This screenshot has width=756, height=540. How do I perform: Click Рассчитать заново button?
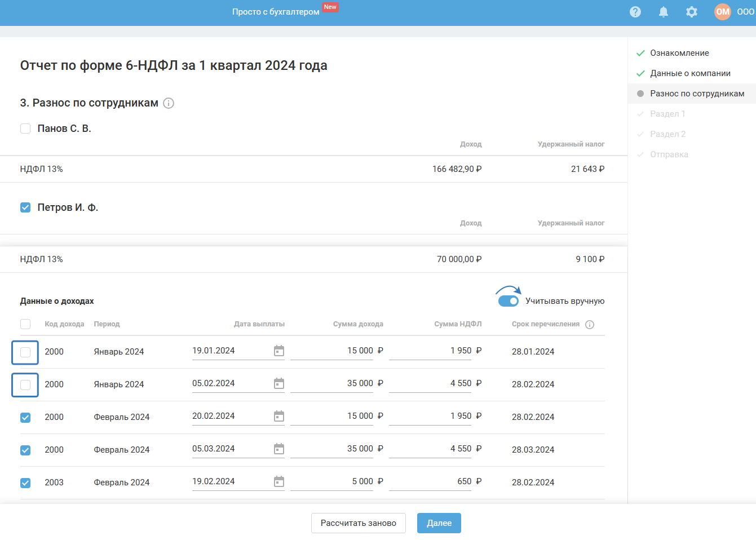pyautogui.click(x=358, y=523)
